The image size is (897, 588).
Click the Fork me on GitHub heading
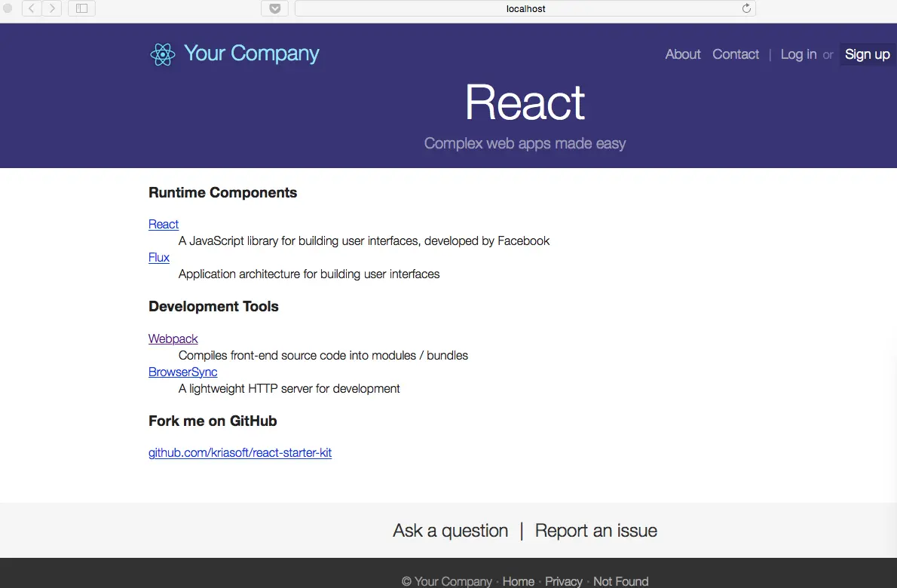pyautogui.click(x=213, y=421)
